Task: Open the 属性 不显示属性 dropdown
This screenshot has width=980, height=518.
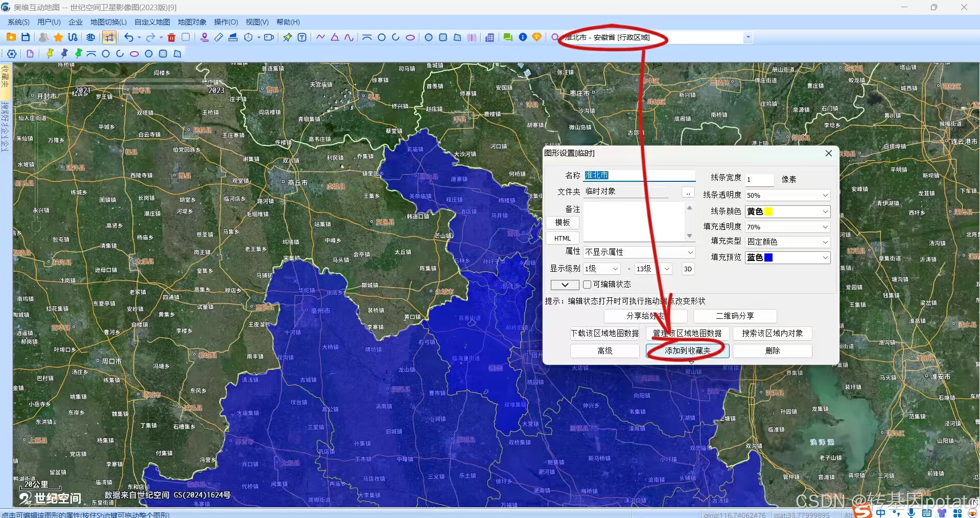Action: coord(639,252)
